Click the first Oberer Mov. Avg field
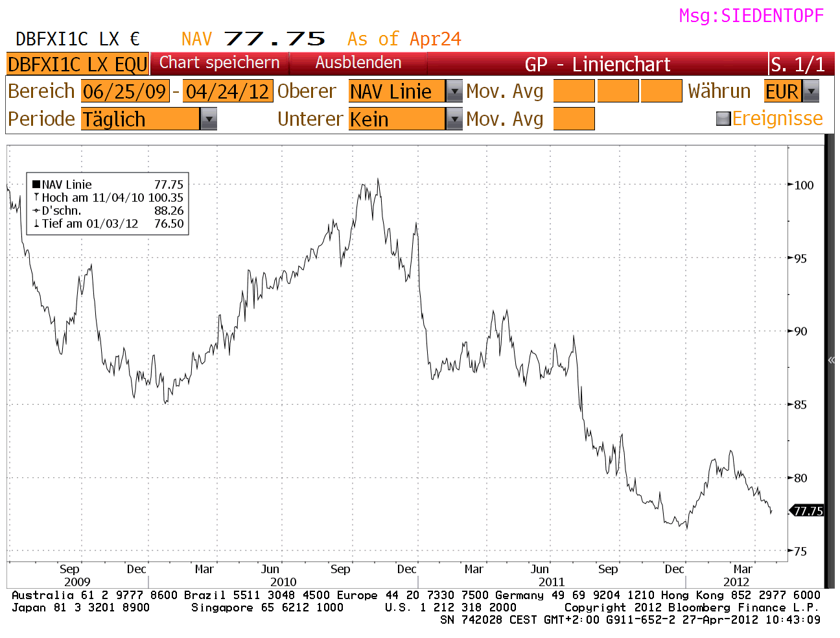Screen dimensions: 840x638 click(x=574, y=91)
